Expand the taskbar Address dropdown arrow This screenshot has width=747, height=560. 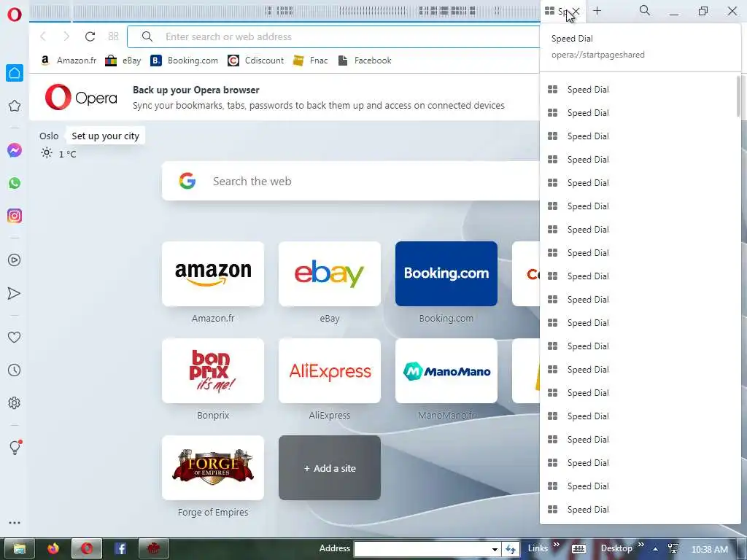tap(495, 549)
